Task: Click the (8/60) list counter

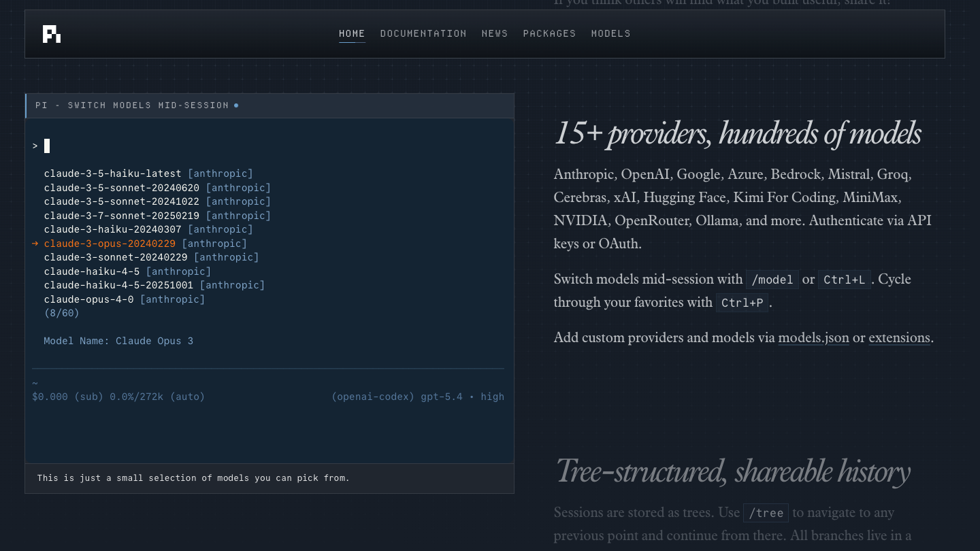Action: (62, 313)
